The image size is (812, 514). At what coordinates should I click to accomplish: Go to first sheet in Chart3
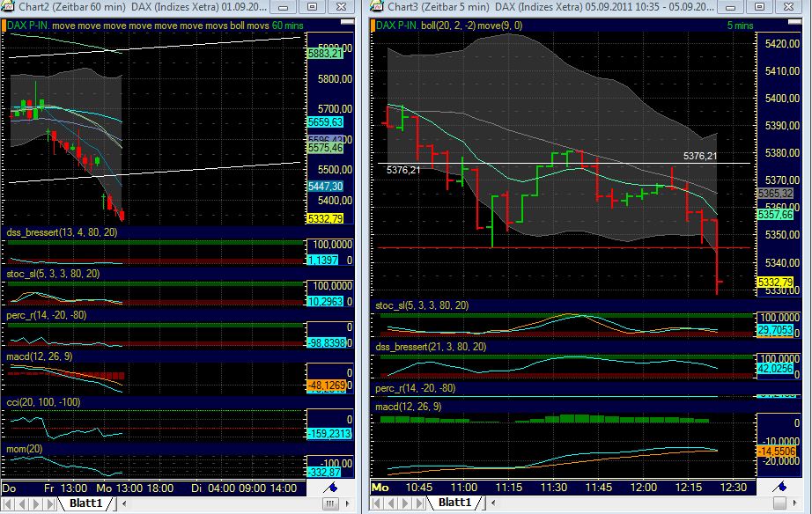(x=377, y=503)
